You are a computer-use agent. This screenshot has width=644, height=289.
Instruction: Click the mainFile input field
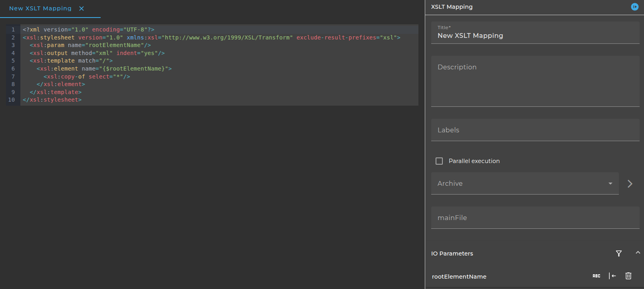tap(535, 218)
